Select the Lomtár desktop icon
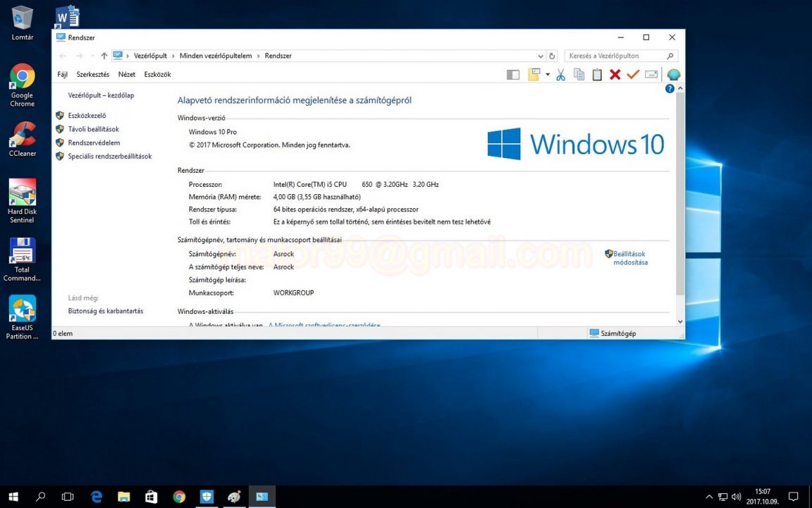Image resolution: width=812 pixels, height=508 pixels. coord(23,23)
